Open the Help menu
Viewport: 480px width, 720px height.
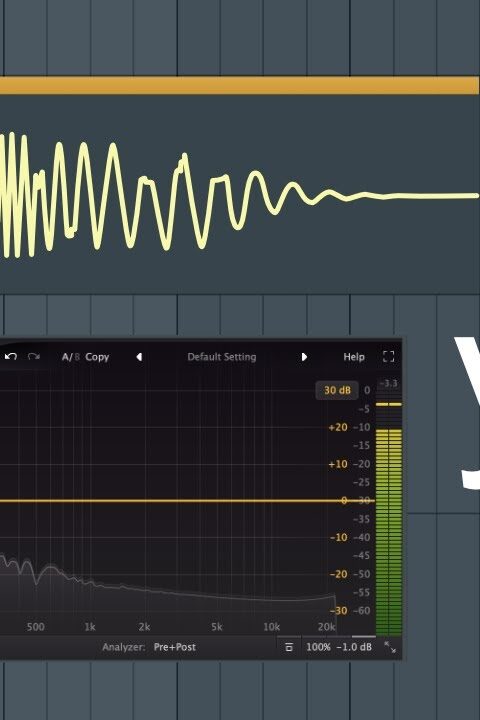tap(354, 357)
